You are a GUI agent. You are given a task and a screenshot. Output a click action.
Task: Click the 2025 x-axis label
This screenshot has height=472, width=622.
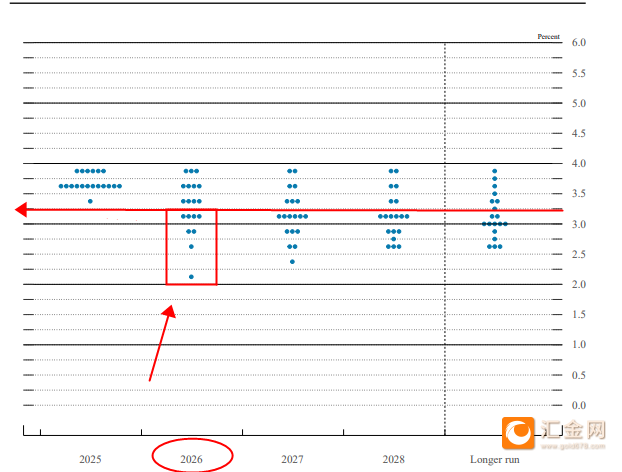[90, 459]
